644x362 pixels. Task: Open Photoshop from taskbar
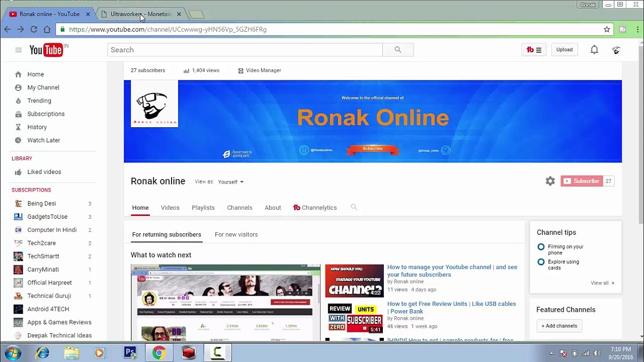[130, 353]
